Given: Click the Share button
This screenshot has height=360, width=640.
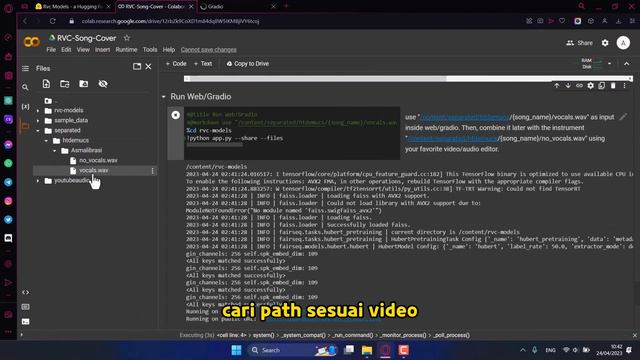Looking at the screenshot, I should 580,43.
